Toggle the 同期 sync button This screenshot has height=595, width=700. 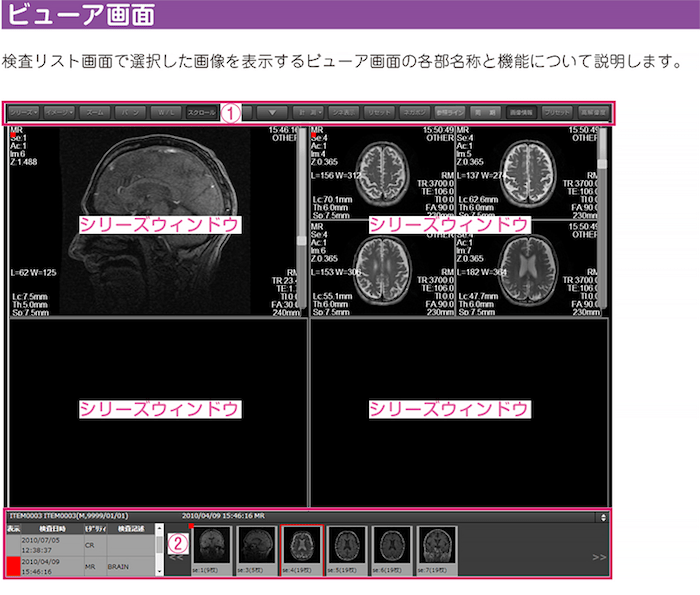tap(485, 113)
